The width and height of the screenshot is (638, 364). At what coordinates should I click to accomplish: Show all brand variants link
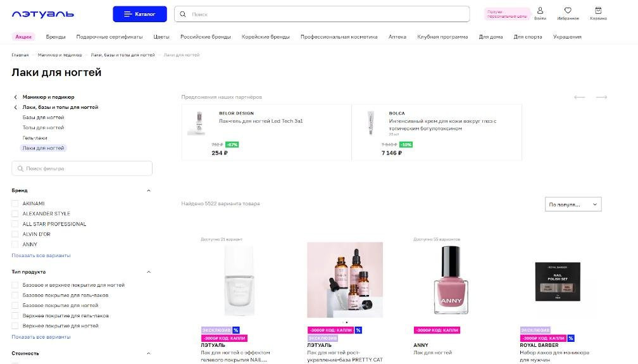pyautogui.click(x=41, y=255)
